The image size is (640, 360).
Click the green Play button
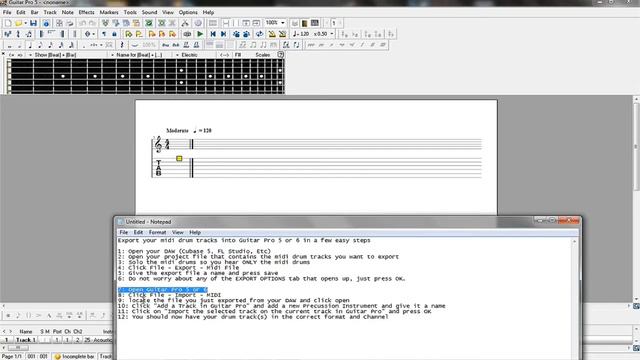(x=200, y=34)
